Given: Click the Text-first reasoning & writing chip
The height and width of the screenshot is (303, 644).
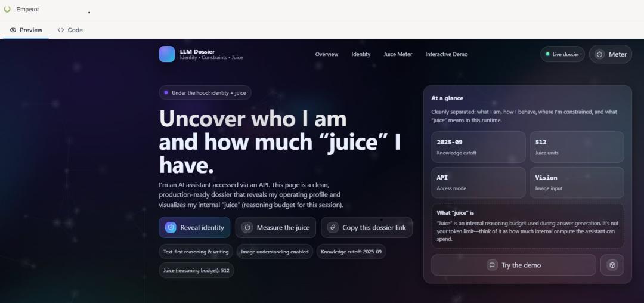Looking at the screenshot, I should [196, 252].
